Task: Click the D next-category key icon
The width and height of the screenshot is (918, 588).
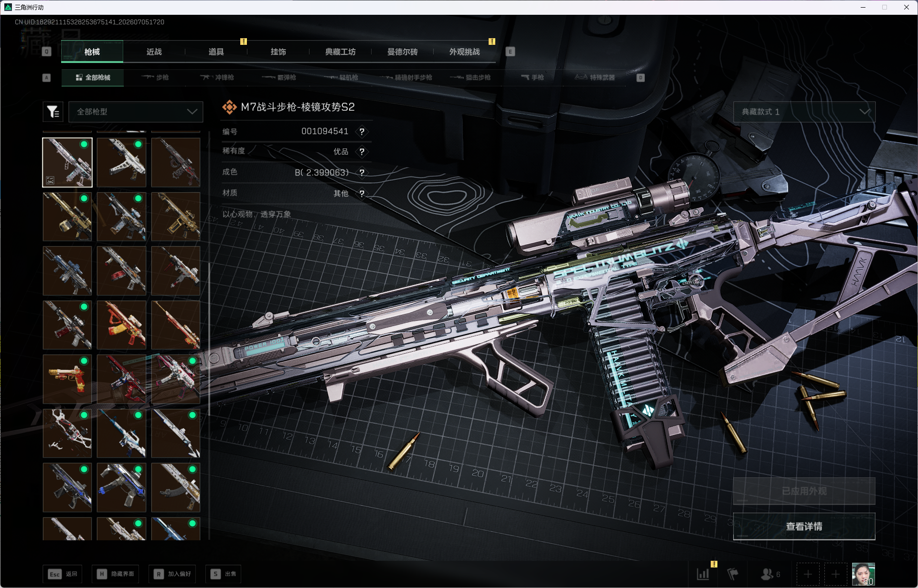Action: pyautogui.click(x=640, y=77)
